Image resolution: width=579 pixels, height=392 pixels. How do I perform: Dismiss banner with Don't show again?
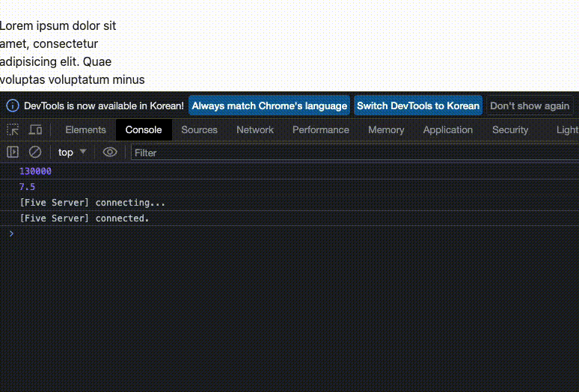pyautogui.click(x=530, y=106)
